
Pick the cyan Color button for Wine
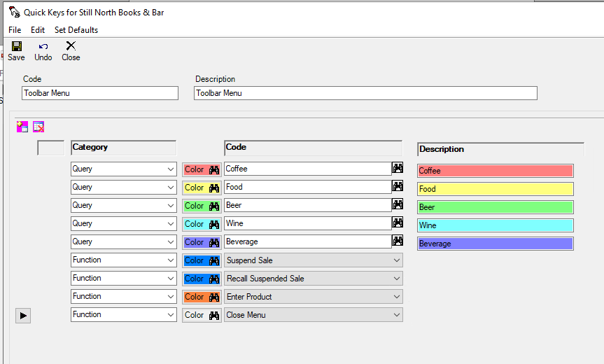[x=202, y=224]
